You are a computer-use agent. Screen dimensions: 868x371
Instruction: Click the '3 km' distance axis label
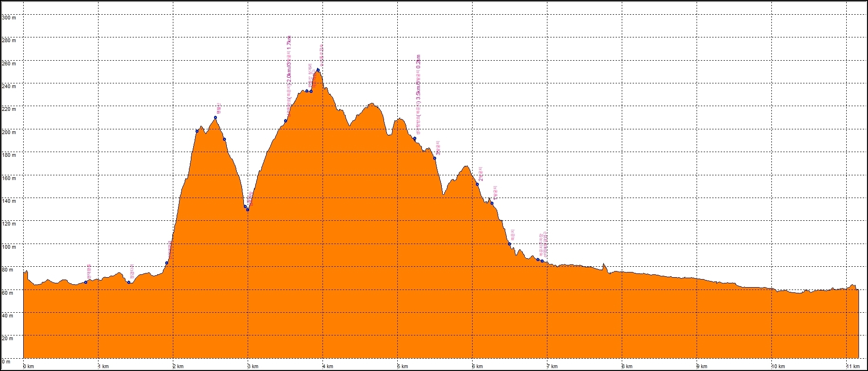pos(253,366)
